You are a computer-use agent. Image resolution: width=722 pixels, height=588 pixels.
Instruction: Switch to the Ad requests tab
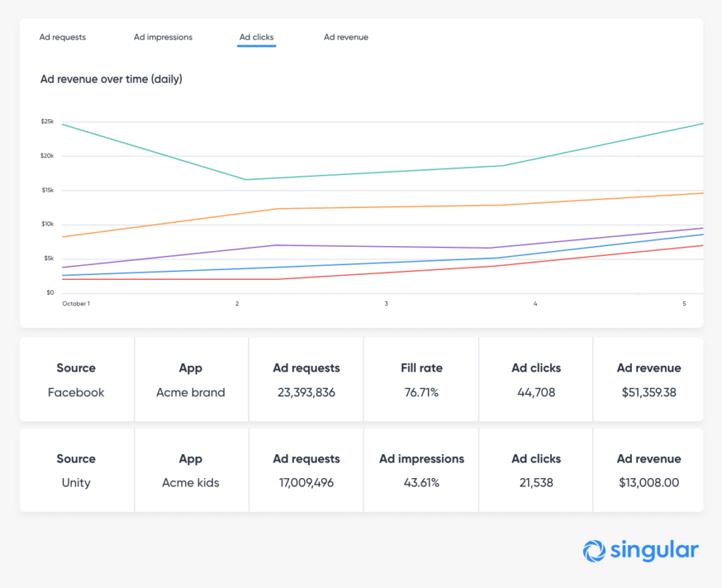pyautogui.click(x=62, y=37)
